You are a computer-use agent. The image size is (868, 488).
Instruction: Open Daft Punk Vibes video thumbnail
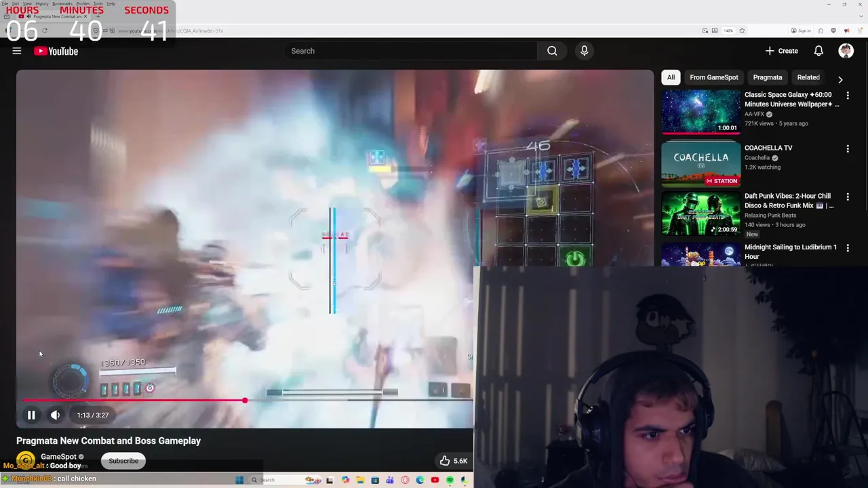pyautogui.click(x=701, y=214)
